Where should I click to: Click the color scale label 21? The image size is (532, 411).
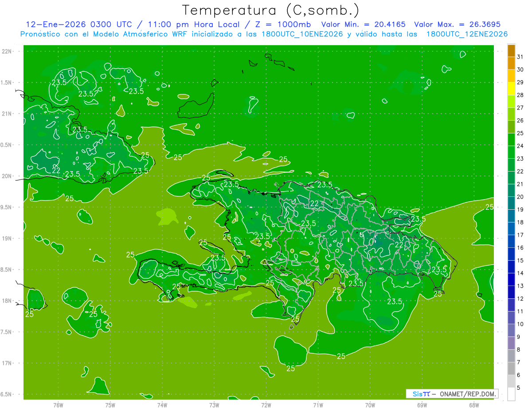520,184
